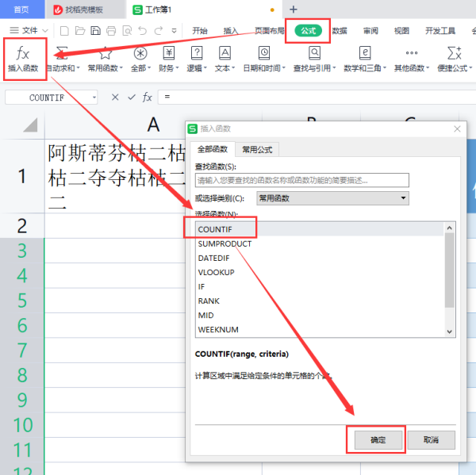Click the Redo arrow icon
This screenshot has width=476, height=475.
(159, 31)
